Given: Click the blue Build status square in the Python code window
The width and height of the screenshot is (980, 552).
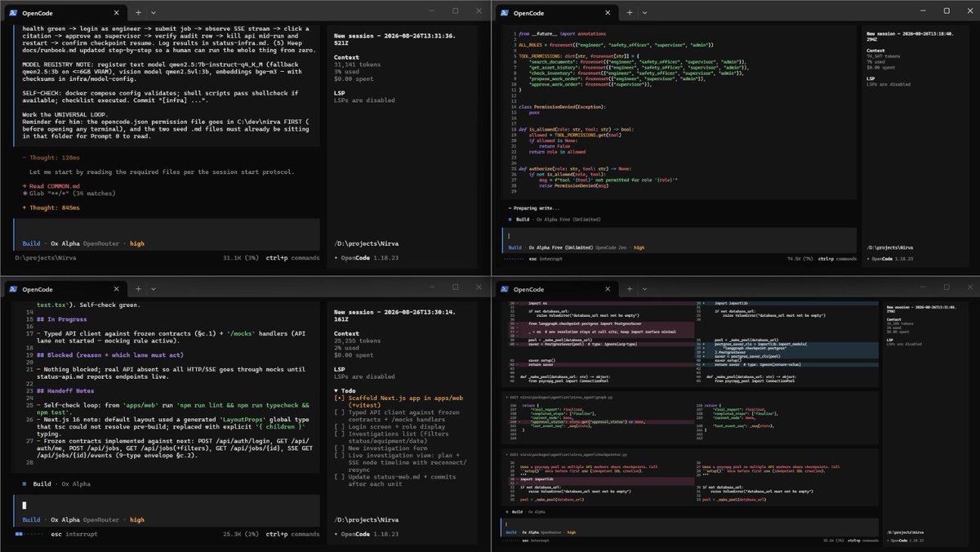Looking at the screenshot, I should [x=510, y=220].
